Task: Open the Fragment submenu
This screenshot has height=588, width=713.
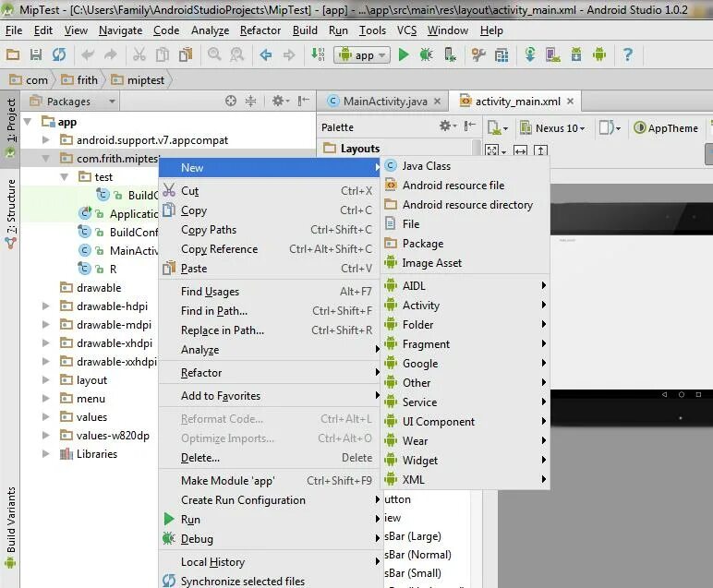Action: tap(465, 344)
